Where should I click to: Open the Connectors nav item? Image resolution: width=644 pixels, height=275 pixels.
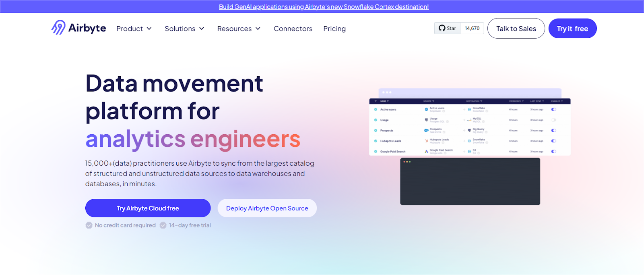click(293, 29)
